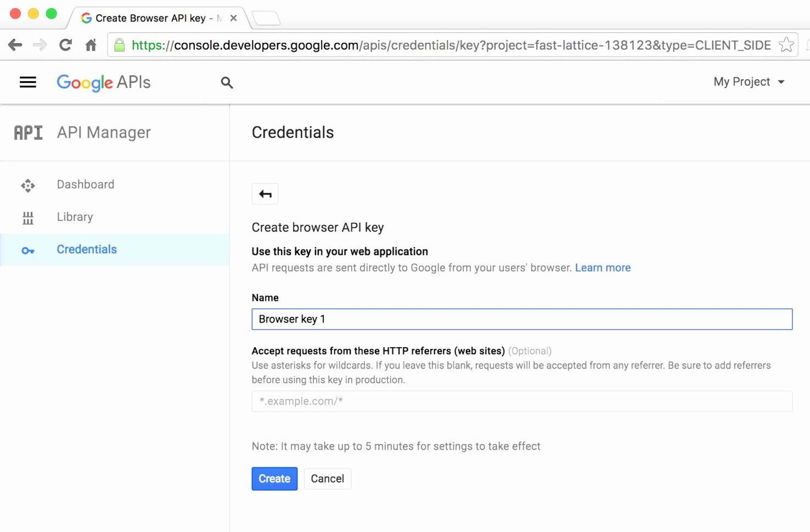Viewport: 810px width, 532px height.
Task: Click the Google APIs logo
Action: [103, 82]
